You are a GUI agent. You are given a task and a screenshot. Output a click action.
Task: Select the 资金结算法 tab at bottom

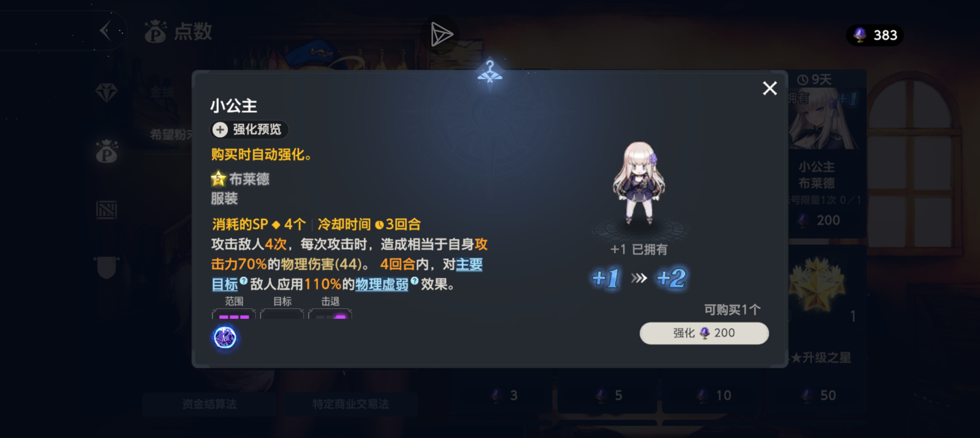pos(210,404)
